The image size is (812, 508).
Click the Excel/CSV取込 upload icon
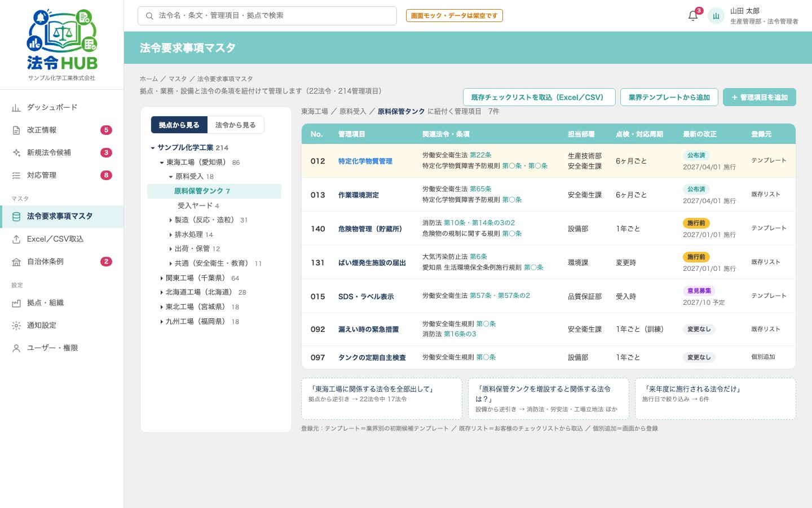pyautogui.click(x=16, y=239)
